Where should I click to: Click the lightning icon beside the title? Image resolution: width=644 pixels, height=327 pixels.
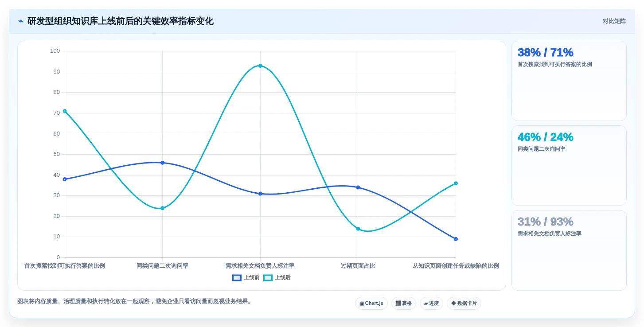point(21,21)
